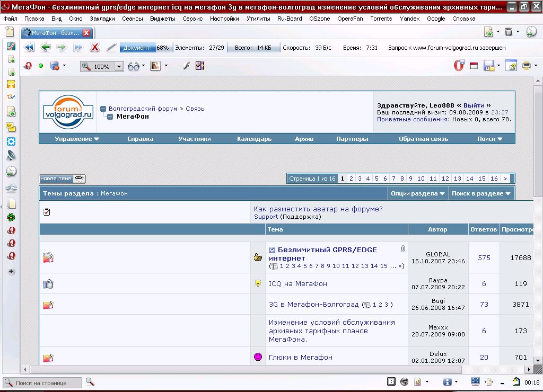Toggle the glasses author mode button
Screen dimensions: 543x392
click(x=134, y=66)
